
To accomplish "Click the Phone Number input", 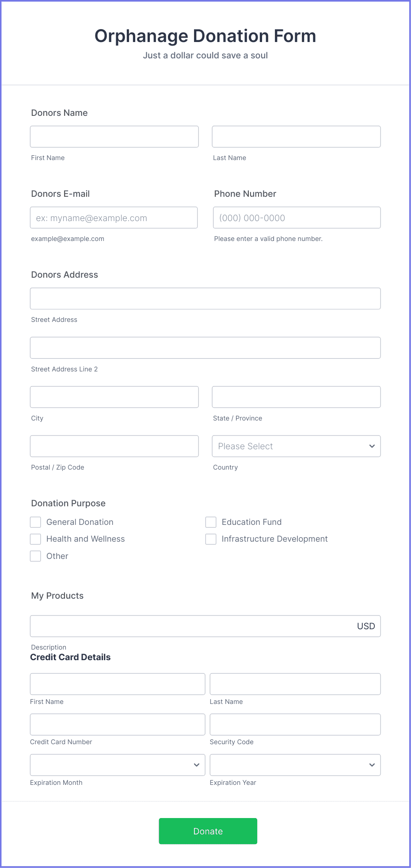I will click(297, 218).
